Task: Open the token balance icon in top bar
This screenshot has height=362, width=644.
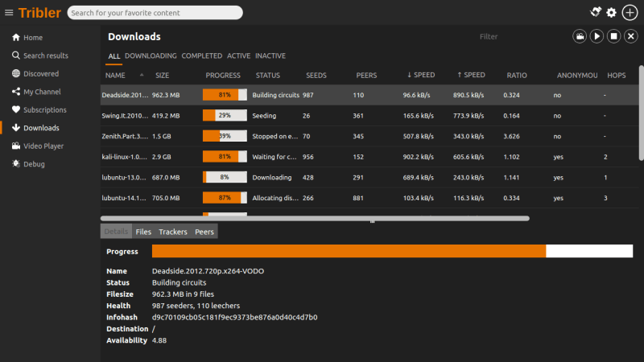Action: click(x=596, y=12)
